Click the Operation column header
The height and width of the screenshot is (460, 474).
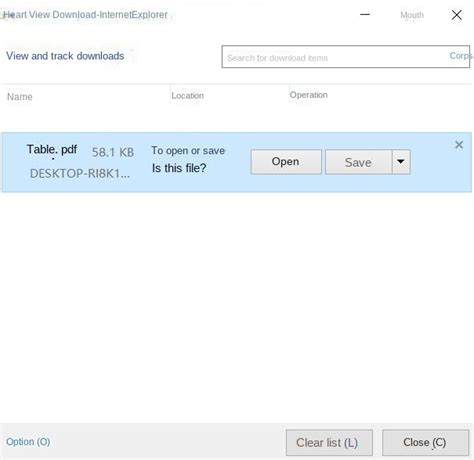(308, 95)
